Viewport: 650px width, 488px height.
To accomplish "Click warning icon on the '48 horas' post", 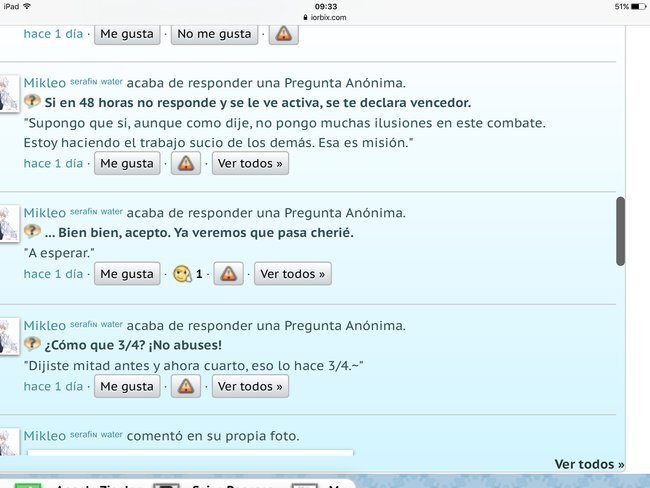I will pos(185,163).
